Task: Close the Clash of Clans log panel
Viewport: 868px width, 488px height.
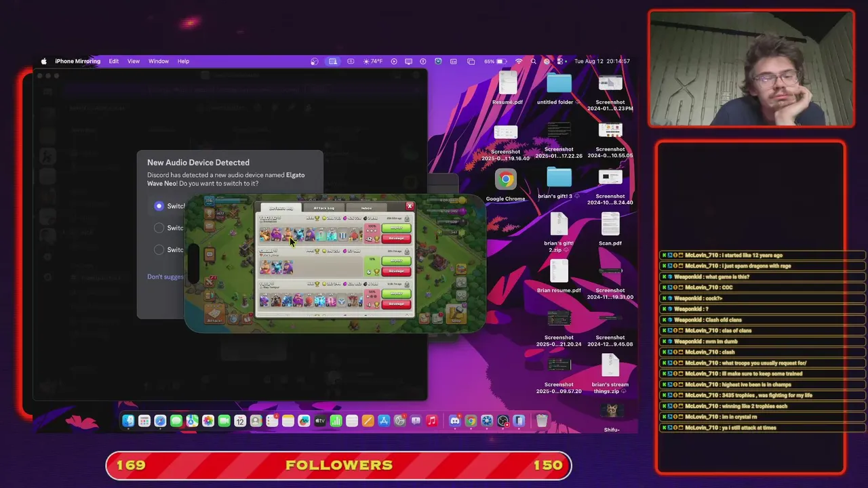Action: (x=410, y=206)
